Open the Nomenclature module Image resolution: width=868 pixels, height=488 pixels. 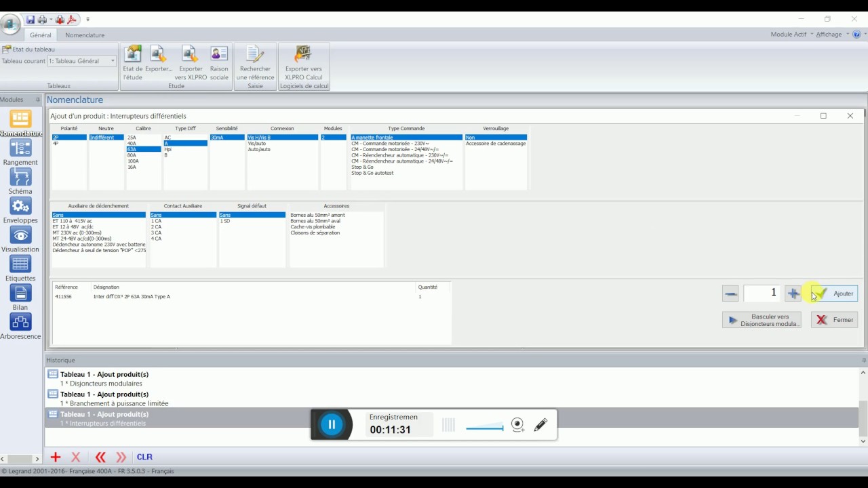pyautogui.click(x=20, y=123)
